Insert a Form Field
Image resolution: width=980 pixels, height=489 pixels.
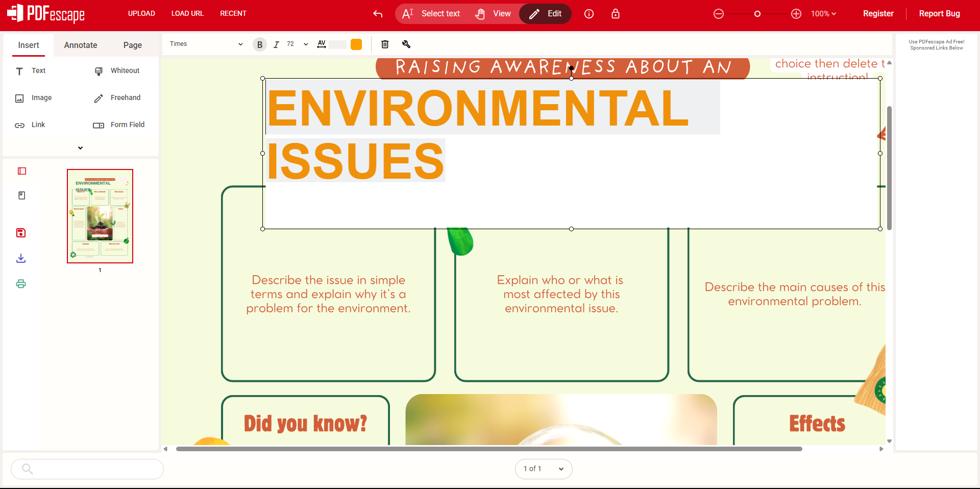119,125
